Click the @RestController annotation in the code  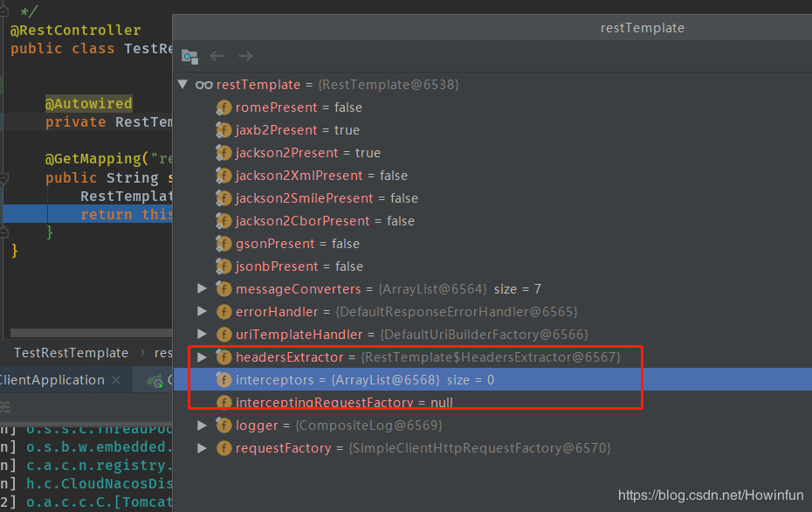[x=76, y=30]
